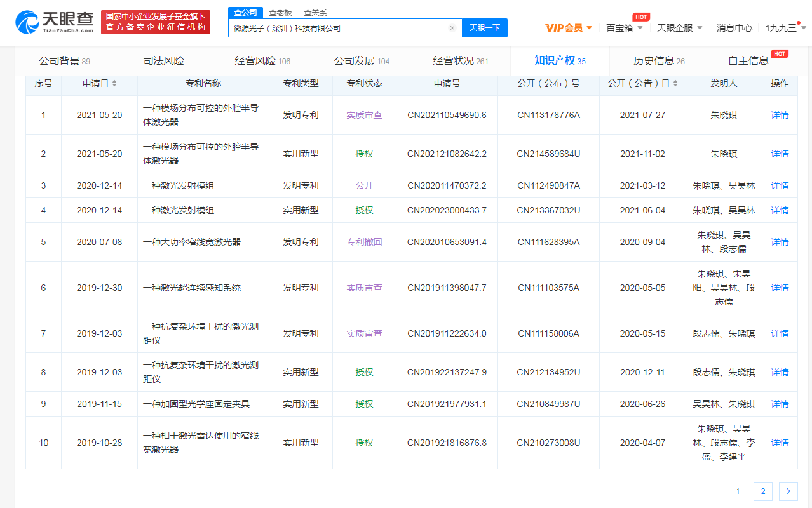
Task: Open 公司发展 tab
Action: tap(362, 61)
